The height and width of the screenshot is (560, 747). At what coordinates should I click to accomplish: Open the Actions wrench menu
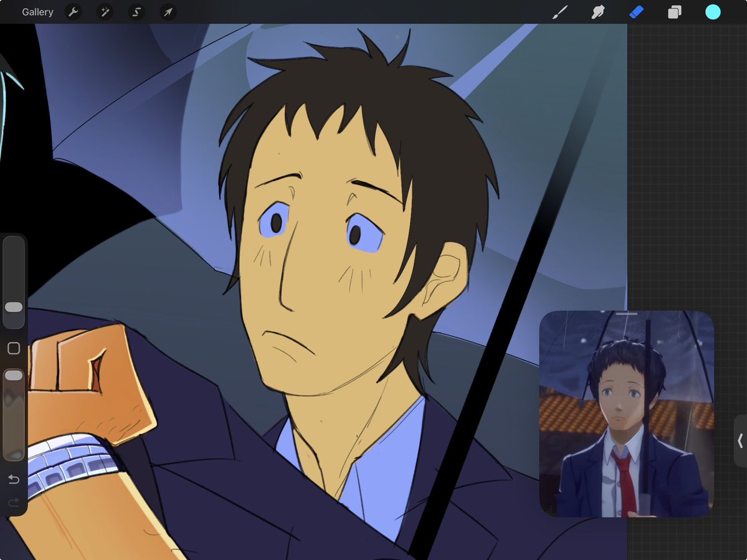click(x=73, y=12)
